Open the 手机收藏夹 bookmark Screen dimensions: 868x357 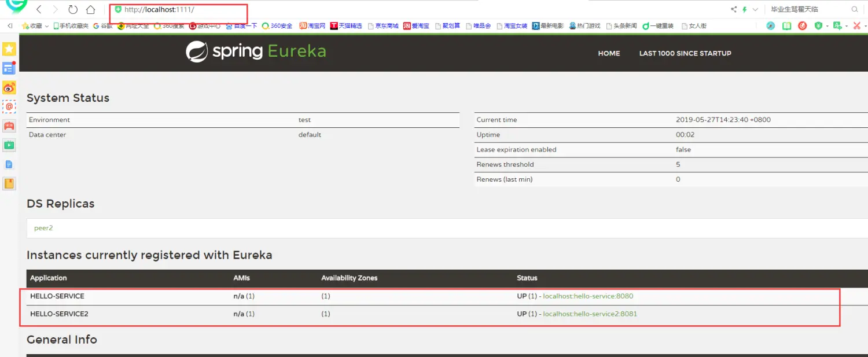(71, 26)
